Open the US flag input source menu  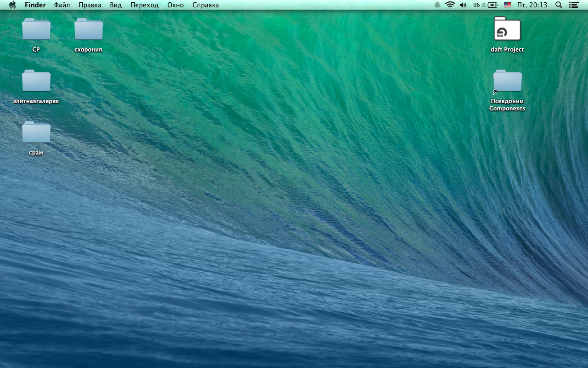507,5
